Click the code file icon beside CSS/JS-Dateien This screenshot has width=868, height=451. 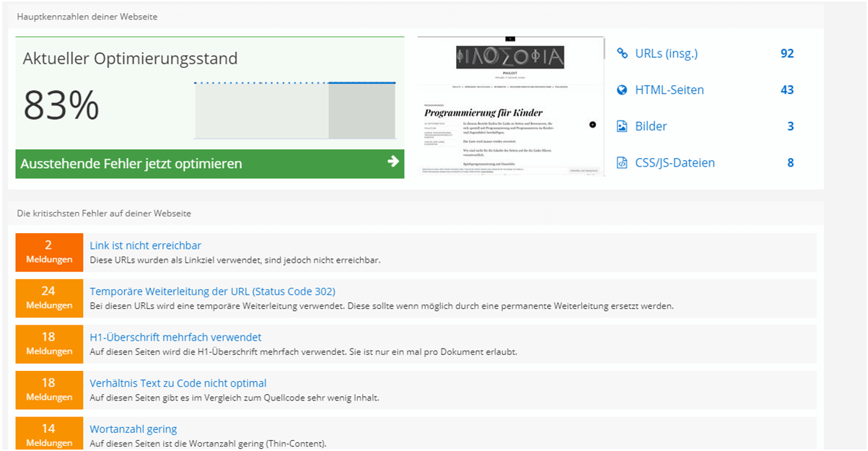click(x=622, y=163)
